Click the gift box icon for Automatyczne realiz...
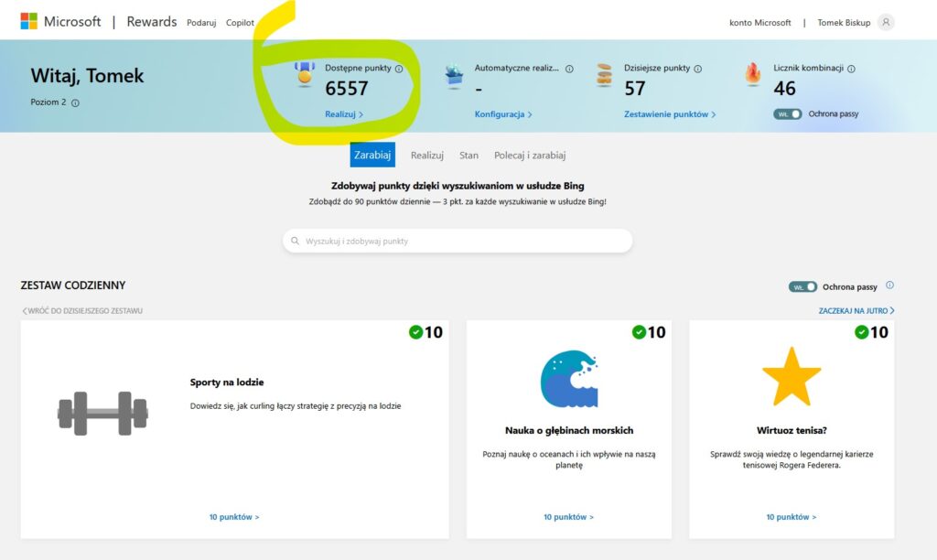This screenshot has height=560, width=937. click(454, 75)
